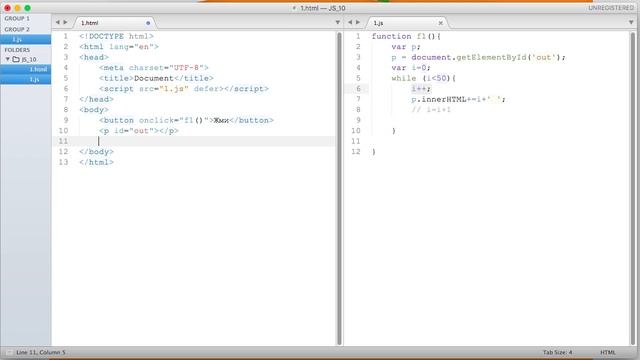Open the HTML syntax selector
Image resolution: width=640 pixels, height=360 pixels.
click(x=607, y=352)
